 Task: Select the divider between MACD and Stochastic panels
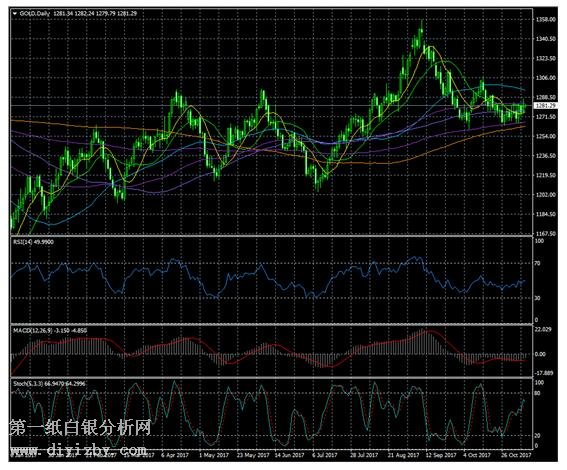tap(272, 378)
